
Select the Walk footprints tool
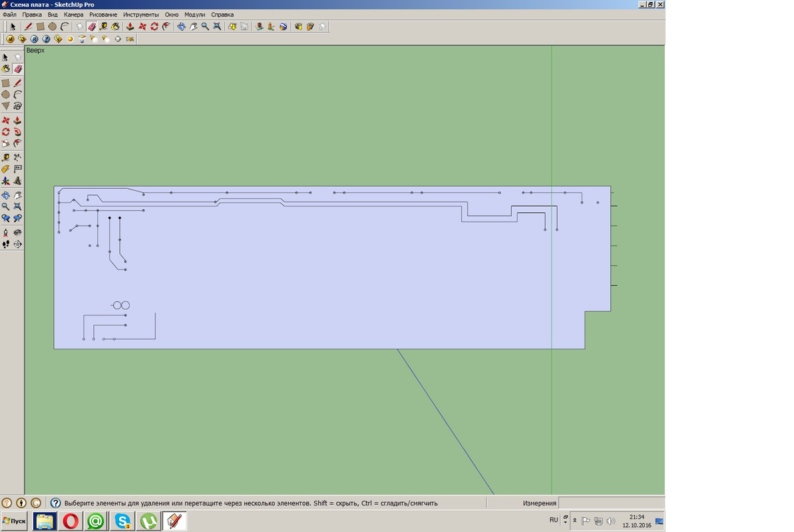coord(5,245)
